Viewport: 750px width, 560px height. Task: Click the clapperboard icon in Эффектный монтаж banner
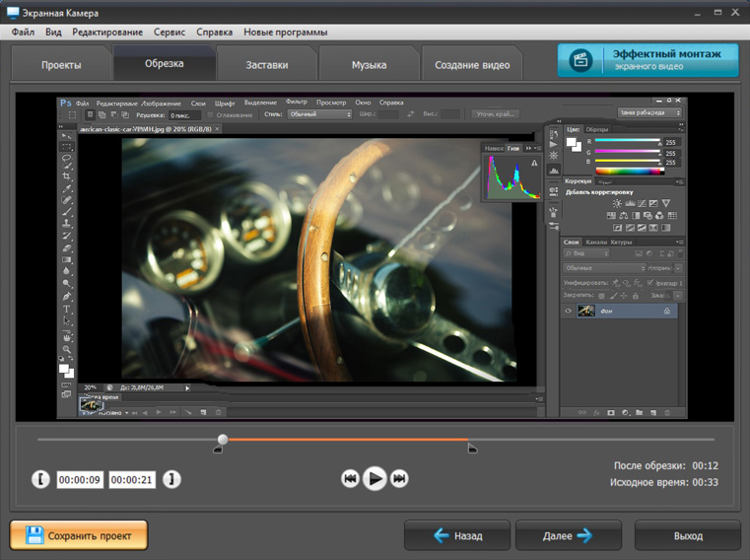(580, 60)
